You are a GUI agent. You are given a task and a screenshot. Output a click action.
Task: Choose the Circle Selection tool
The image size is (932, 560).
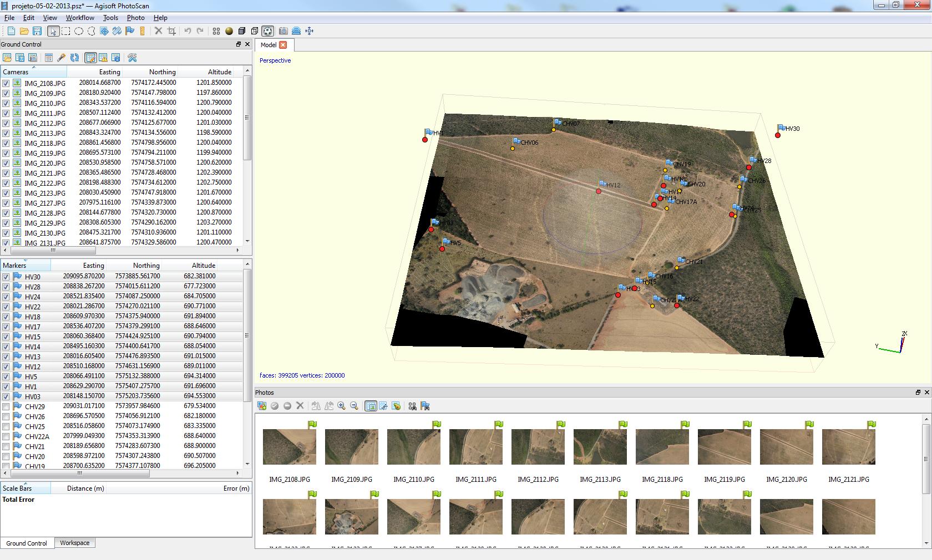point(79,31)
